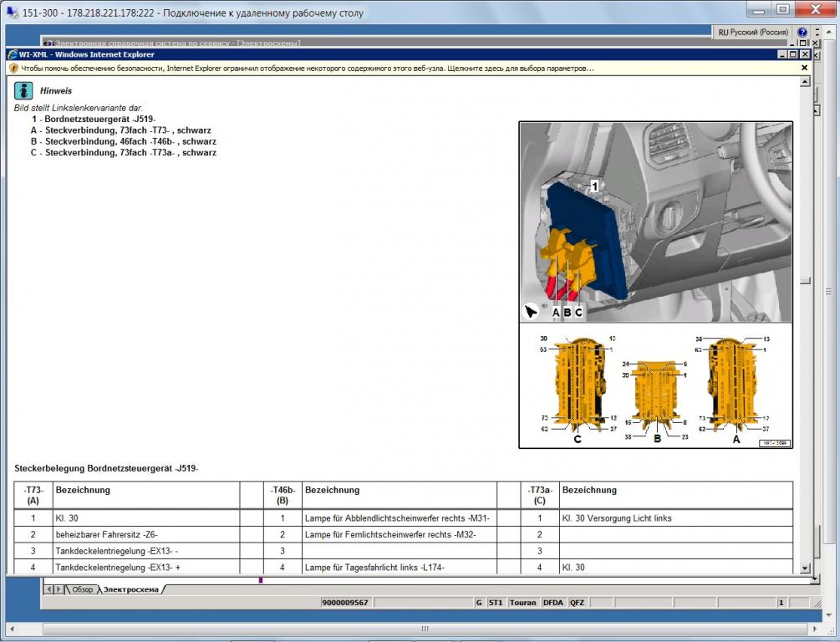Click the tab scroll right arrow near Обзор
The width and height of the screenshot is (840, 642).
point(59,589)
